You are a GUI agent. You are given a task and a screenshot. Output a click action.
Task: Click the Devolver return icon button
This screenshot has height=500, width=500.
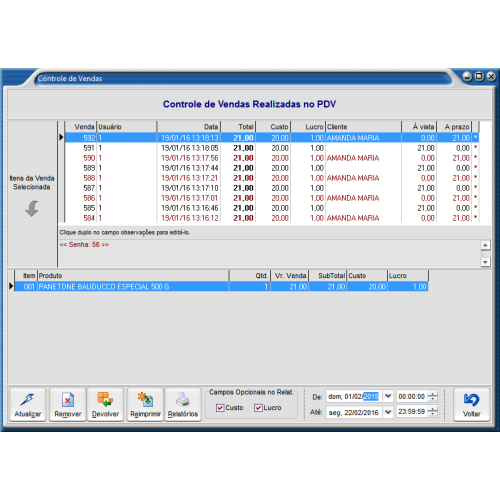point(105,404)
